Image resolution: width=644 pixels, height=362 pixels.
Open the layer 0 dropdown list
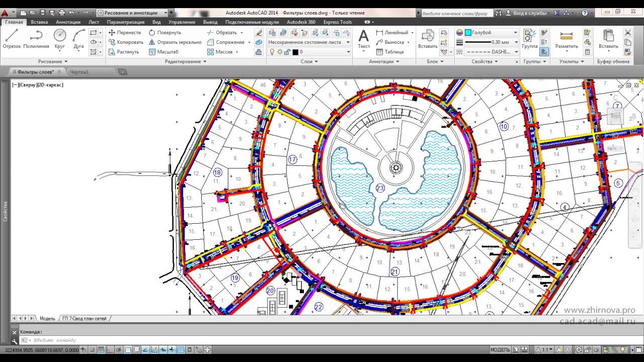(309, 52)
